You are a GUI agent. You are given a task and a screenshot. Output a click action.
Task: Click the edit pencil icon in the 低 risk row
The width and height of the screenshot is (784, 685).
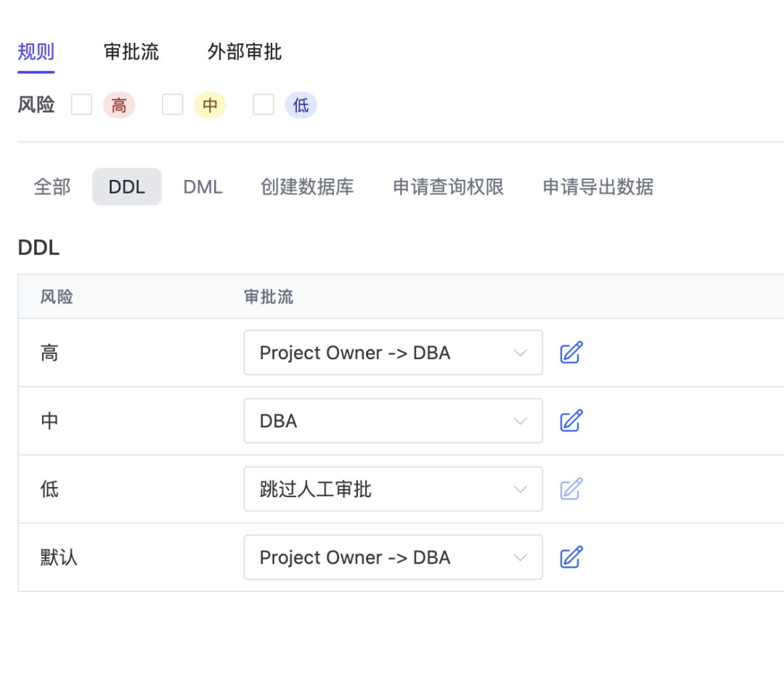[x=571, y=488]
